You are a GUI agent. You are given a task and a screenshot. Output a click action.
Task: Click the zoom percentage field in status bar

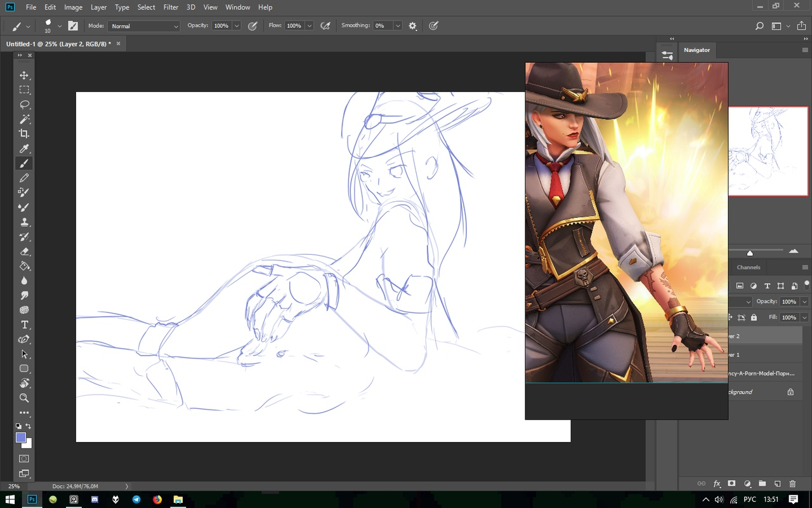click(x=14, y=486)
